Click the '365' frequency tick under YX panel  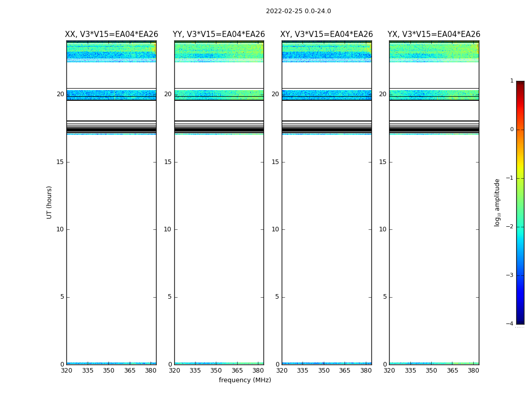(x=452, y=371)
